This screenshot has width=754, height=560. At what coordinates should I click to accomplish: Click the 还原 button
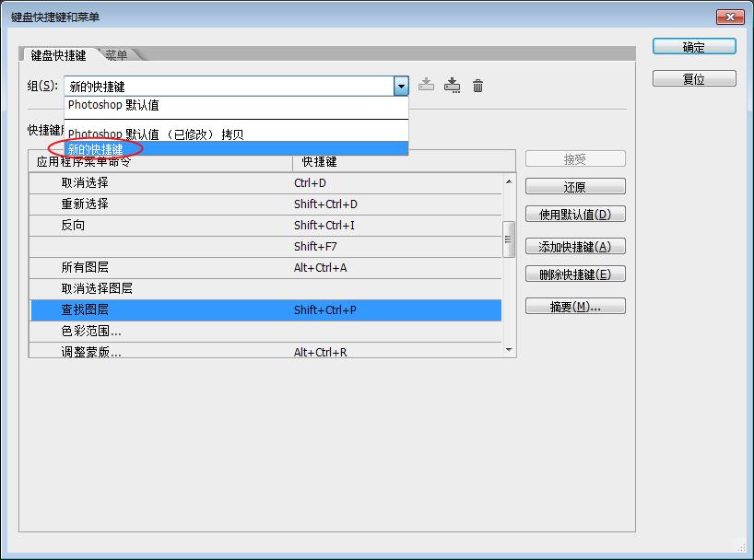tap(575, 186)
